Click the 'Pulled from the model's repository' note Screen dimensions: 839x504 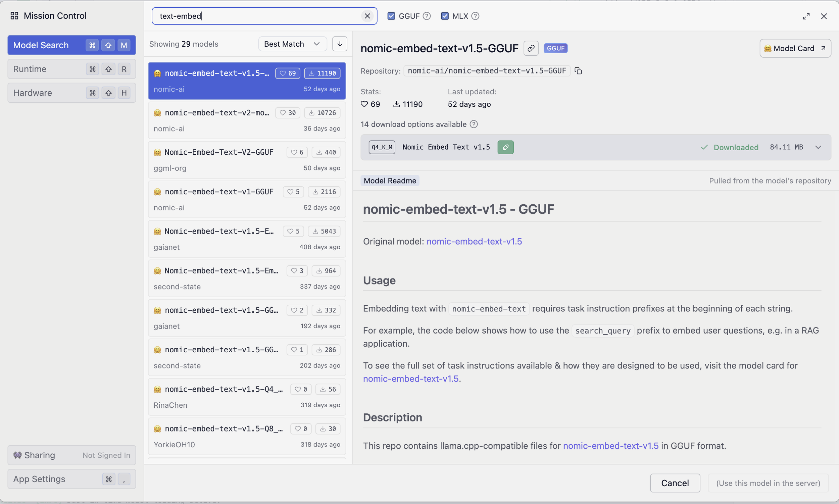770,181
